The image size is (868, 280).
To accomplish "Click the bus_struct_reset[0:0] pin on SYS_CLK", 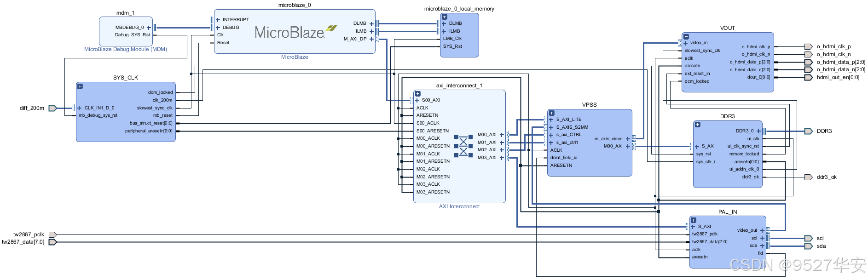I will 151,123.
